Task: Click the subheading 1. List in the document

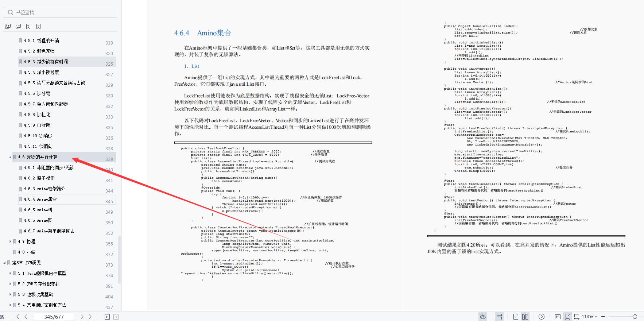Action: 191,66
